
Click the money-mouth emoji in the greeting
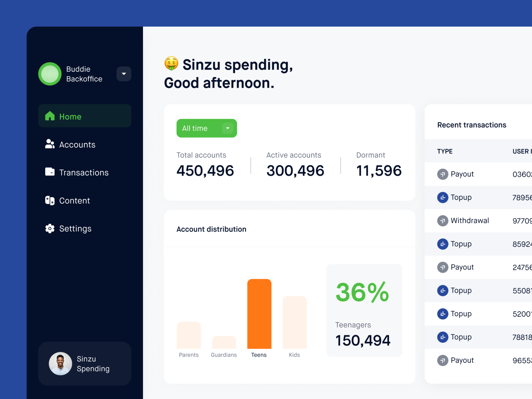click(x=171, y=64)
